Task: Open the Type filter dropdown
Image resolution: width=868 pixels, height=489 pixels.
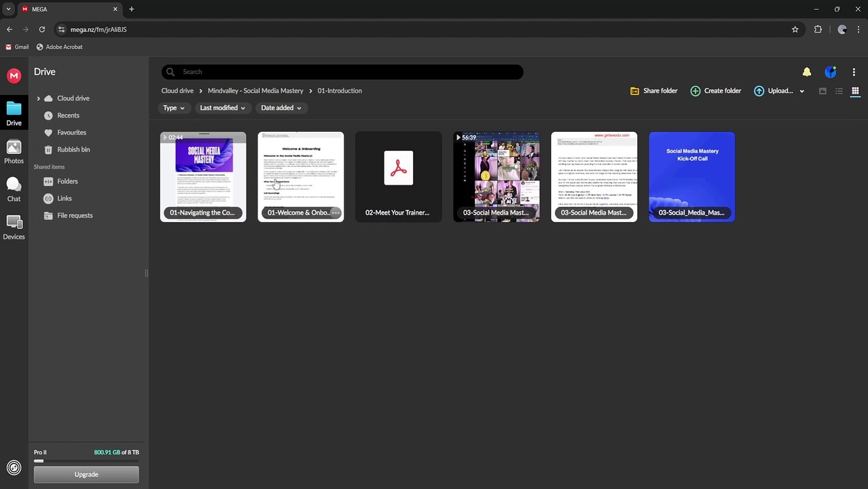Action: (173, 108)
